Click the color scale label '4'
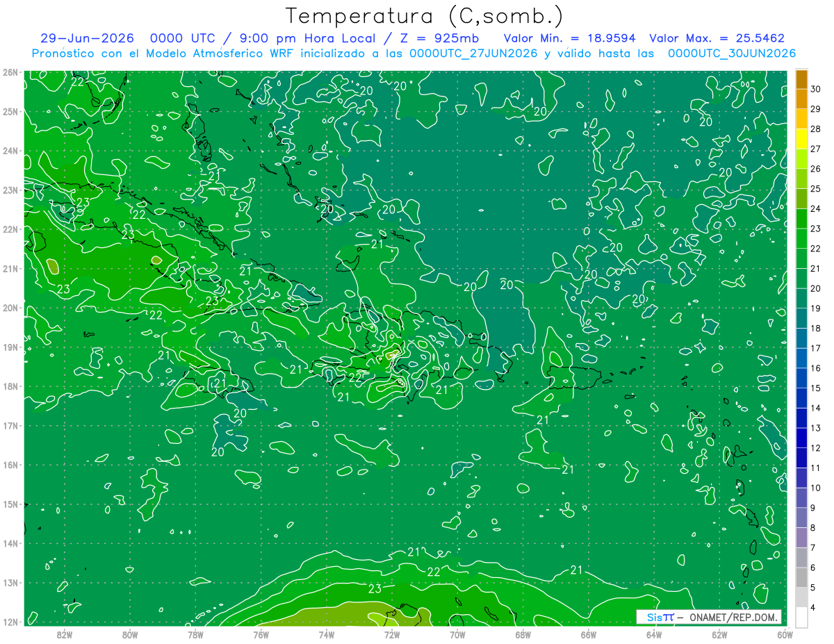The height and width of the screenshot is (644, 834). 813,607
